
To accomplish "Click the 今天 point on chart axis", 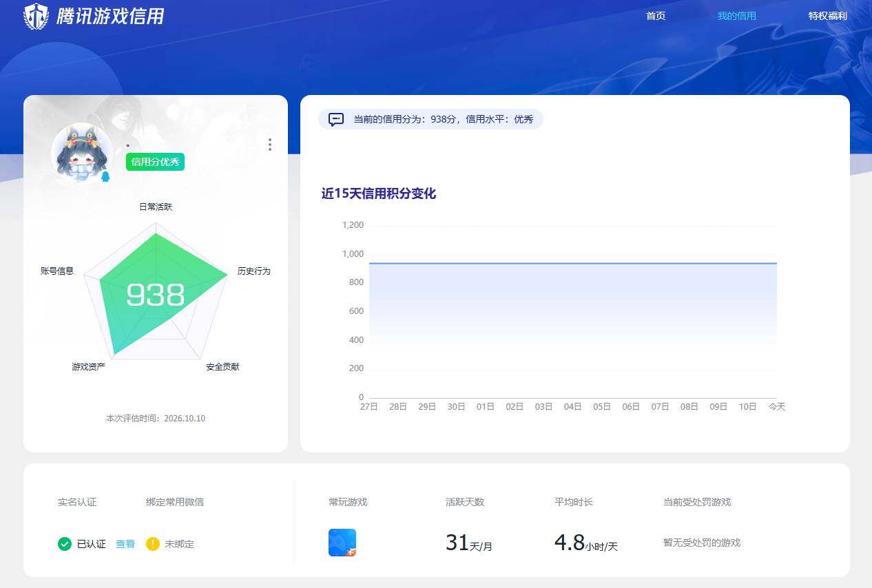I will point(777,407).
